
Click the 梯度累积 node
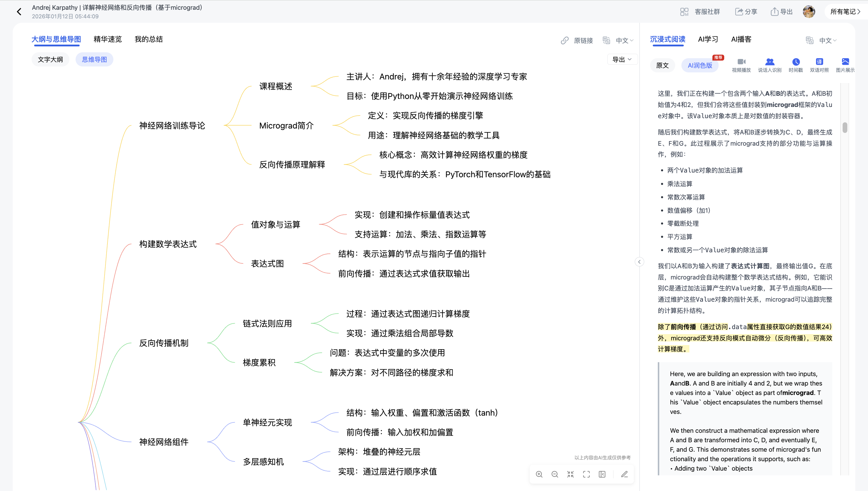(259, 362)
